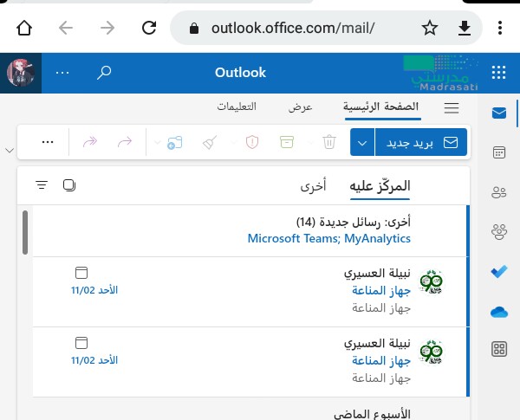This screenshot has height=420, width=520.
Task: Open the Microsoft Teams; MyAnalytics link
Action: tap(328, 238)
